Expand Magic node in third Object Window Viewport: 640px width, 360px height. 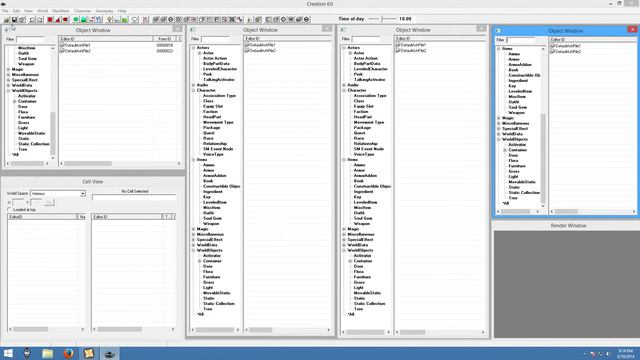(344, 229)
